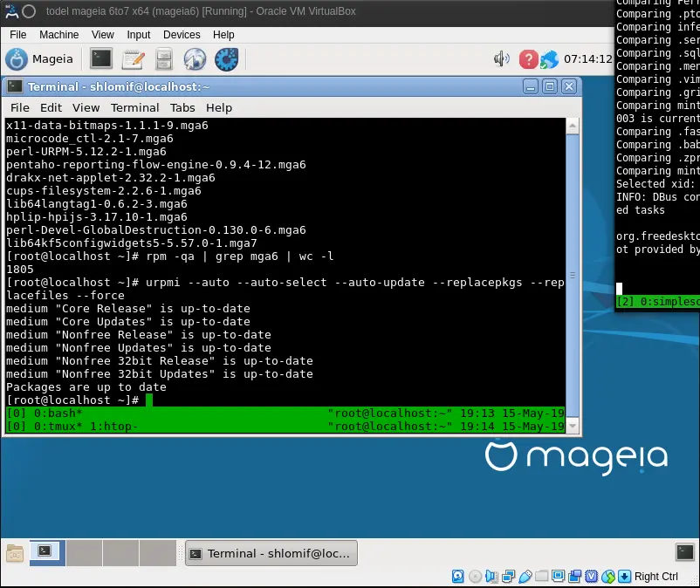This screenshot has height=588, width=700.
Task: Click the Right Ctrl host key label
Action: pyautogui.click(x=655, y=577)
